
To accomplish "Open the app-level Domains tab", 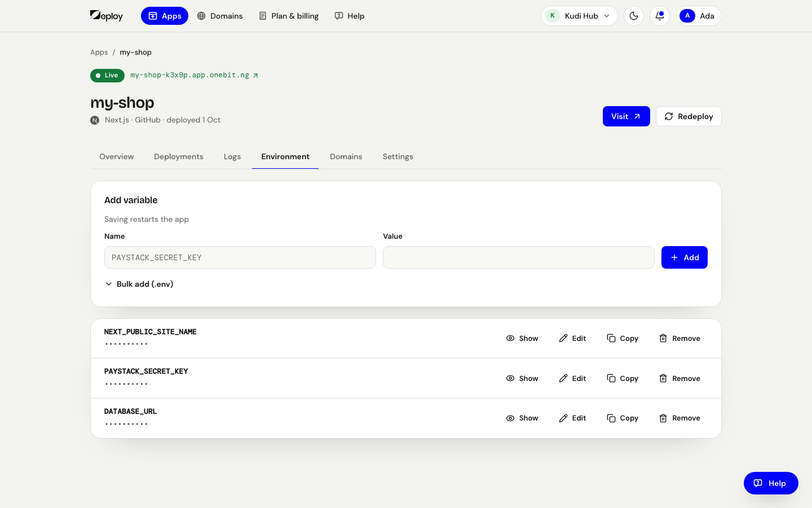I will coord(346,156).
